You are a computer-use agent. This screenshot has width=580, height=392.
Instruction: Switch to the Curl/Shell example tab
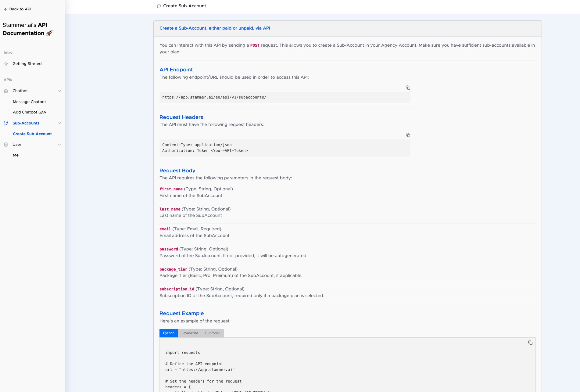point(213,333)
